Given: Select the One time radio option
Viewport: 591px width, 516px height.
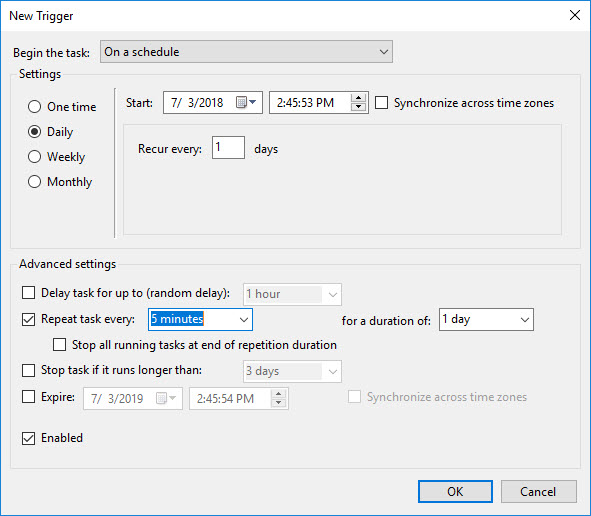Looking at the screenshot, I should pyautogui.click(x=34, y=107).
